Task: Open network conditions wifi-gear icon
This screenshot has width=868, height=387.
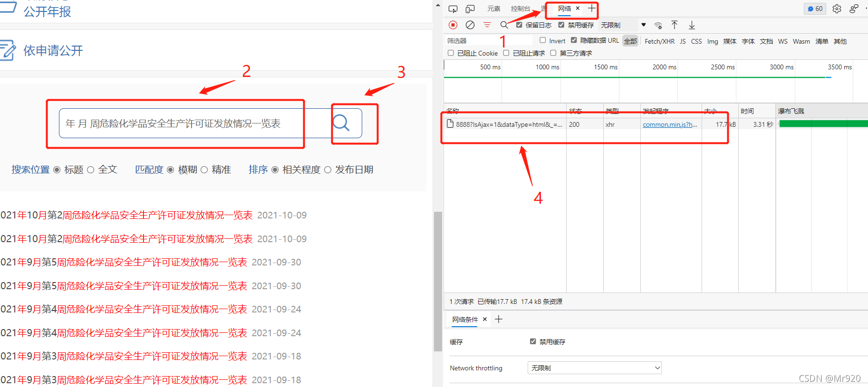Action: click(x=658, y=25)
